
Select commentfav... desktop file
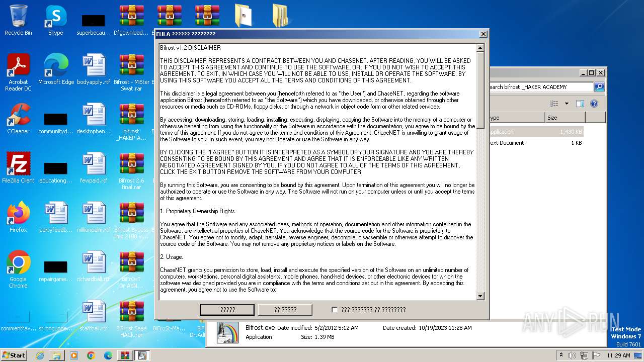coord(18,322)
